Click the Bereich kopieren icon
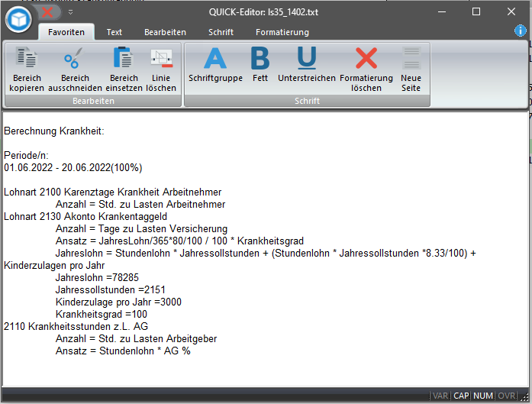 pos(27,60)
